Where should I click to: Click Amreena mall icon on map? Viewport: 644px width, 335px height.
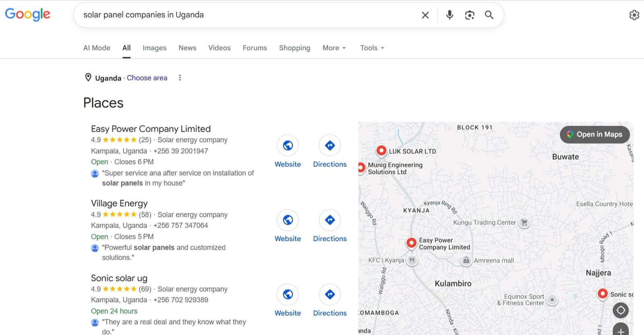(466, 260)
